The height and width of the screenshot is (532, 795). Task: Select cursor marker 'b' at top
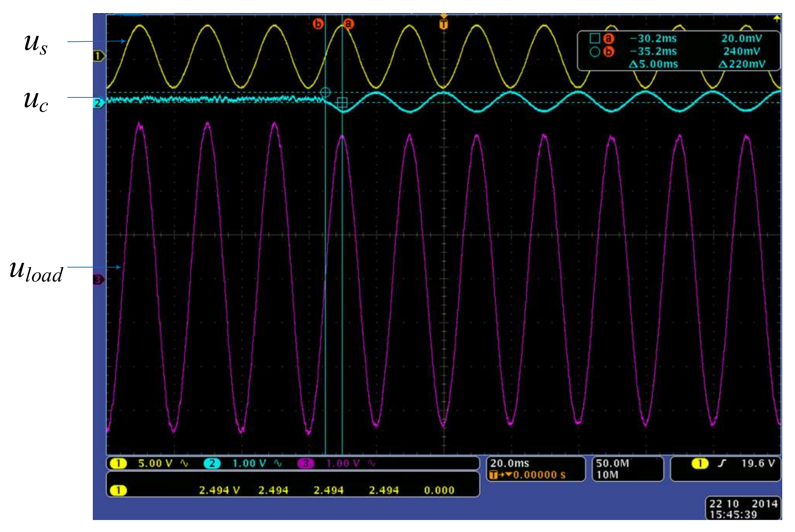(x=318, y=24)
